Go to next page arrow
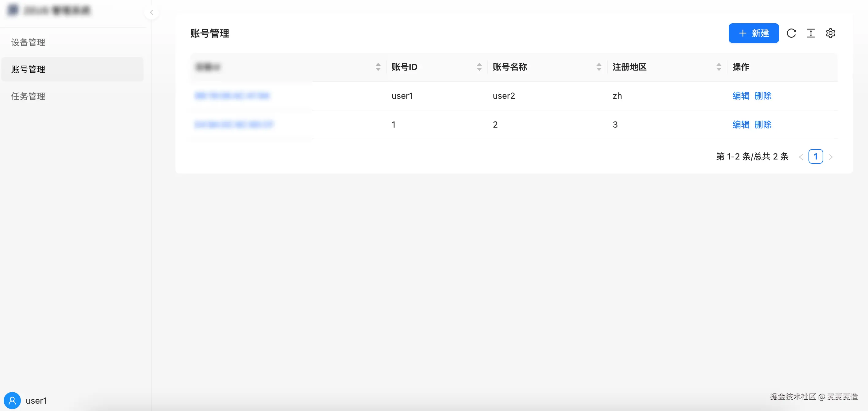Image resolution: width=868 pixels, height=411 pixels. pyautogui.click(x=830, y=157)
